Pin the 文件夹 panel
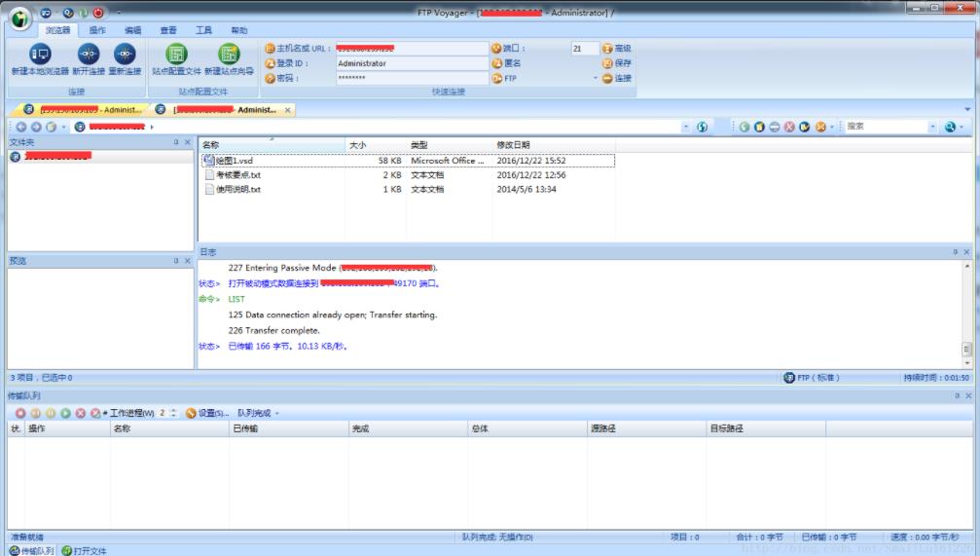This screenshot has width=980, height=556. [x=176, y=142]
